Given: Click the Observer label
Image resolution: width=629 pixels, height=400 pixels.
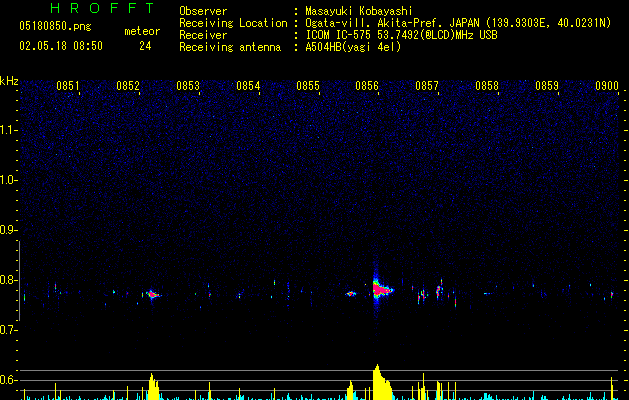Looking at the screenshot, I should [x=203, y=11].
